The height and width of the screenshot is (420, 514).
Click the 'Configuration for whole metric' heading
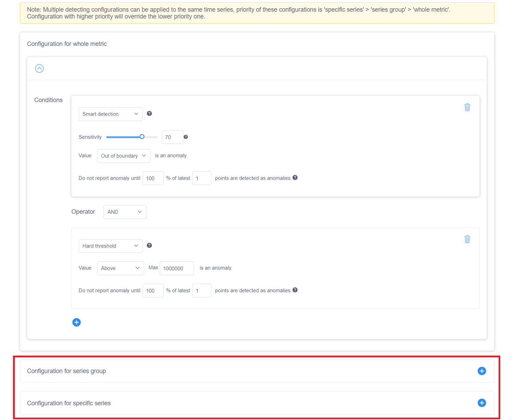tap(67, 44)
